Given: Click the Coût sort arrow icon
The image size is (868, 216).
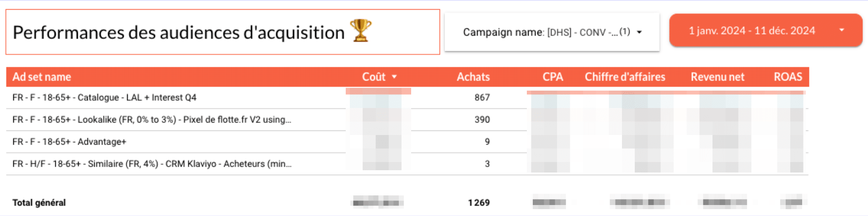Looking at the screenshot, I should [394, 77].
